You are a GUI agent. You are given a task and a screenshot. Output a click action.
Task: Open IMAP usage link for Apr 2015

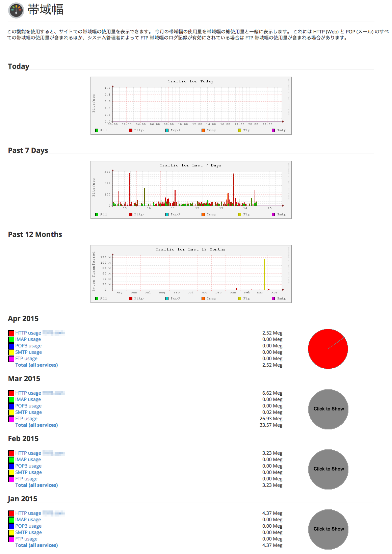pyautogui.click(x=28, y=339)
